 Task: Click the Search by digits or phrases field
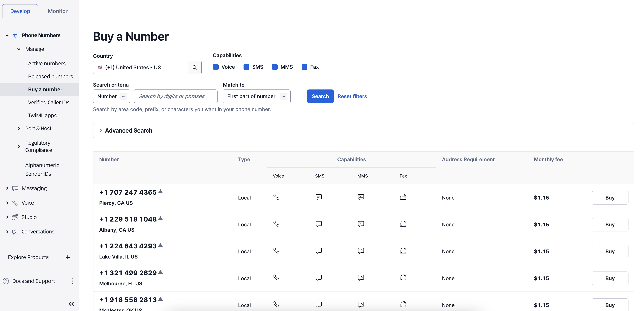pos(176,96)
